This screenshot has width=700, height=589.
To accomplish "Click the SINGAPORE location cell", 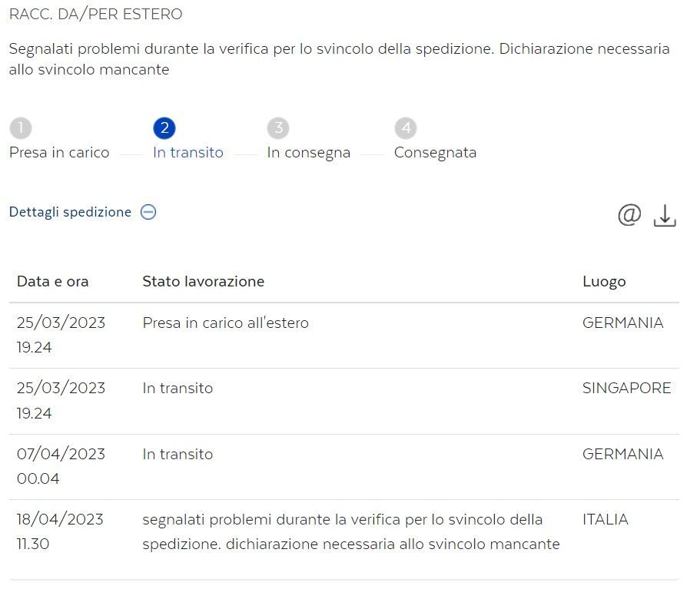I will pyautogui.click(x=626, y=389).
